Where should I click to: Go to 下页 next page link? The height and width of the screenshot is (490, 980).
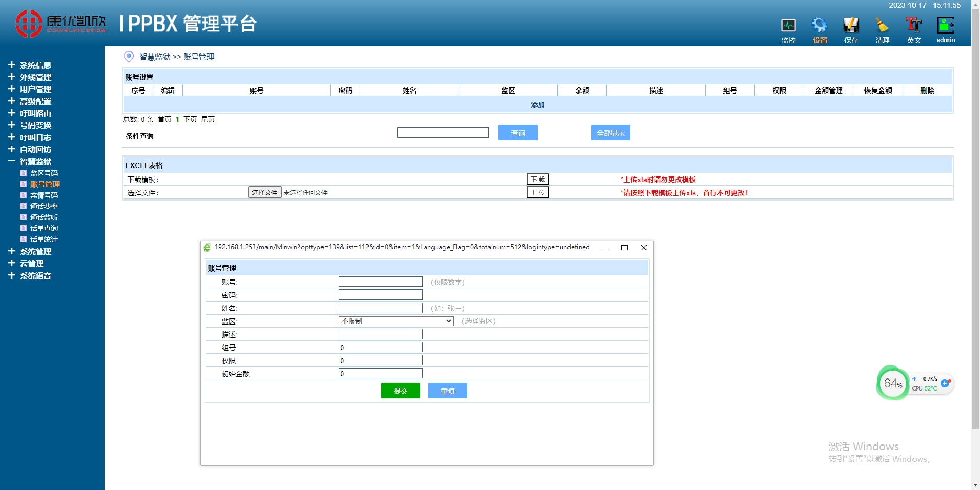[190, 119]
